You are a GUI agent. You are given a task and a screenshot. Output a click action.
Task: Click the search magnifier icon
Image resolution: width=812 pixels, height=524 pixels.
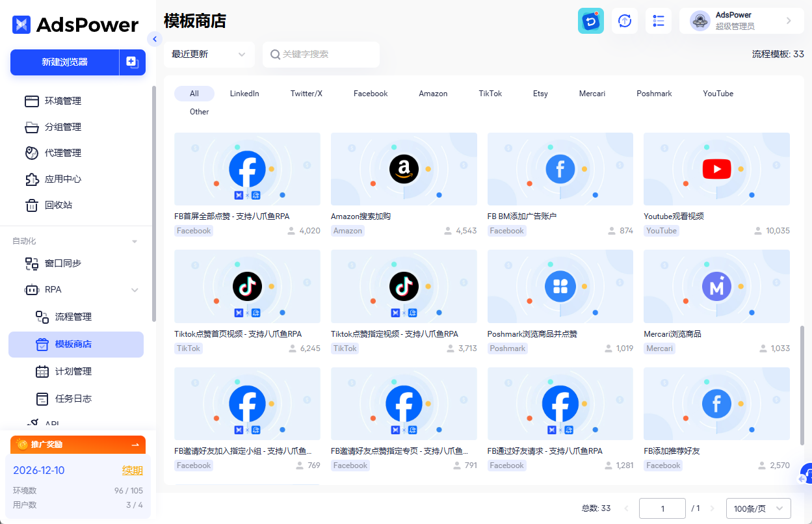click(275, 55)
